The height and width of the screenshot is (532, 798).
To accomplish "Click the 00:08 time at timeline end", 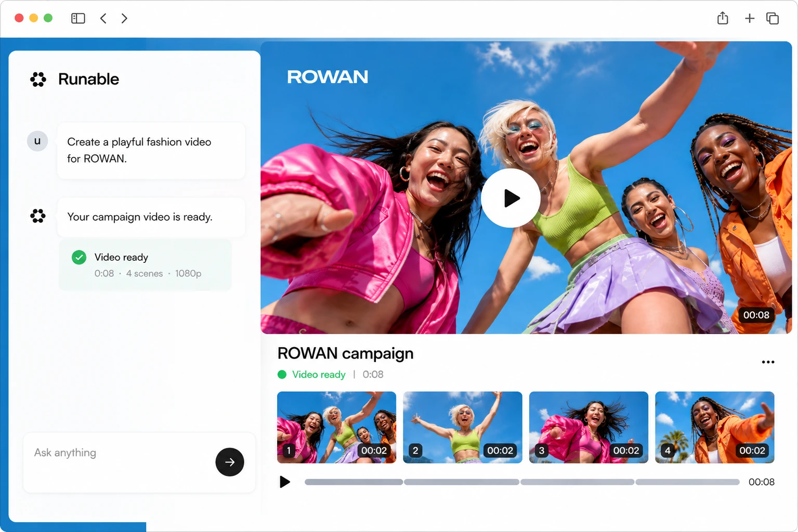I will tap(762, 482).
